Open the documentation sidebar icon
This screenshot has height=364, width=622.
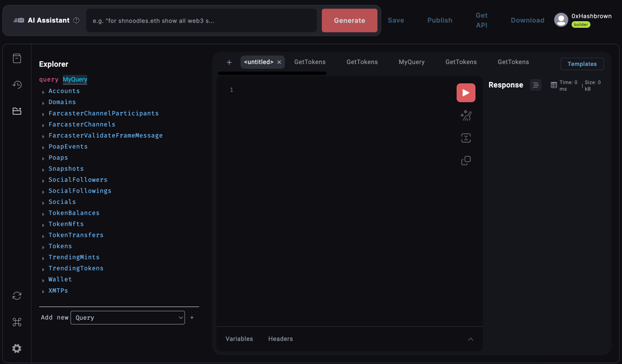(x=17, y=58)
